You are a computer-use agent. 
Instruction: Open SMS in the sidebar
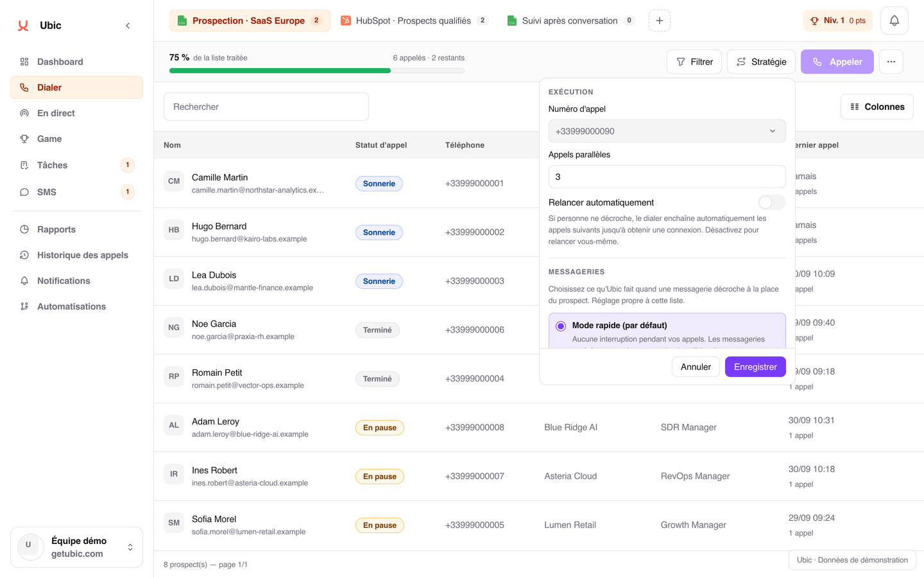(x=76, y=192)
